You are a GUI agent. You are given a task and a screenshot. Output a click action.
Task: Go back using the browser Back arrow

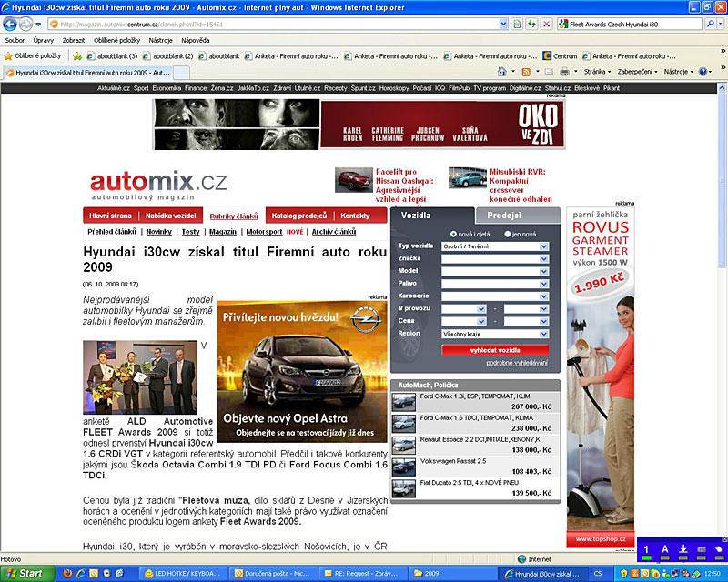pyautogui.click(x=10, y=24)
